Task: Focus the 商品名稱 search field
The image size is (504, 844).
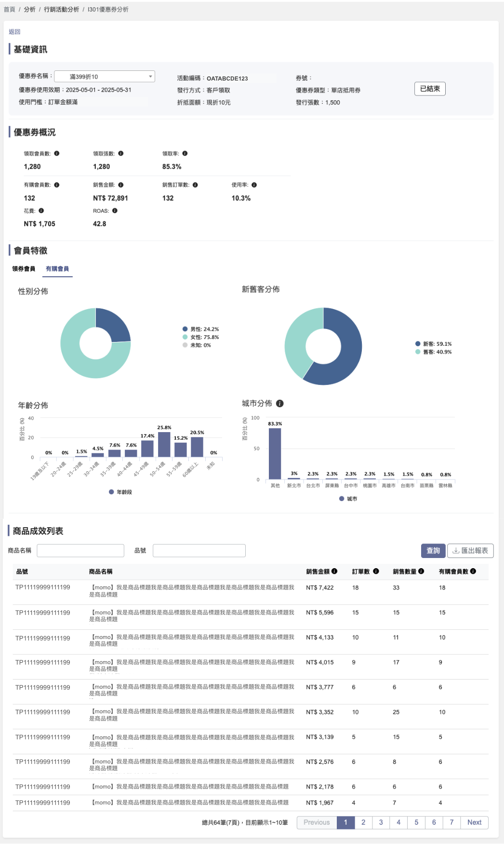Action: [x=80, y=550]
